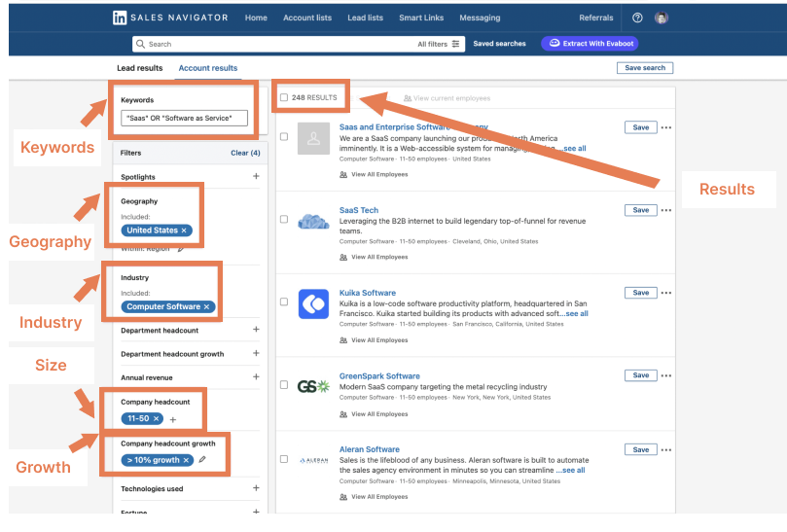Check the Saas and Enterprise Software row
This screenshot has height=532, width=787.
pyautogui.click(x=284, y=136)
